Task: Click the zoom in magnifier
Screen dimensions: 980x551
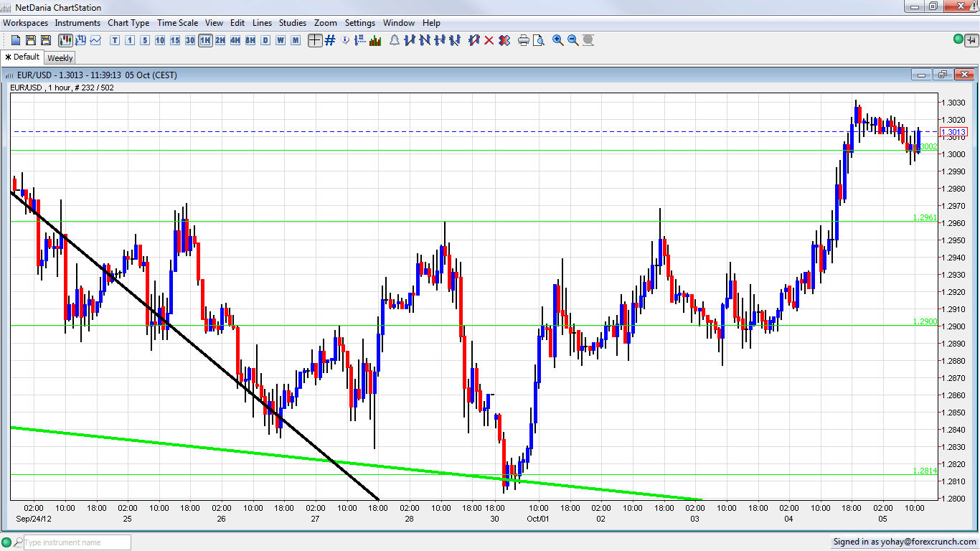Action: pos(558,40)
